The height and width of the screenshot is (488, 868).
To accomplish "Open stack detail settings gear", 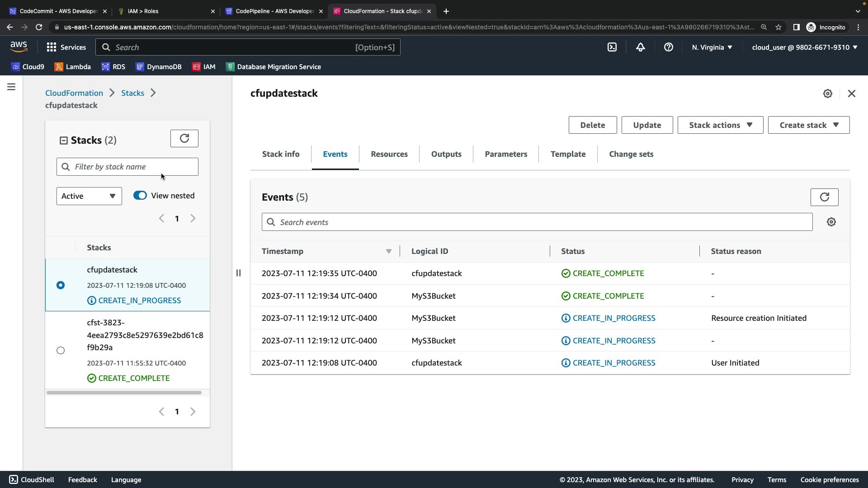I will 827,94.
